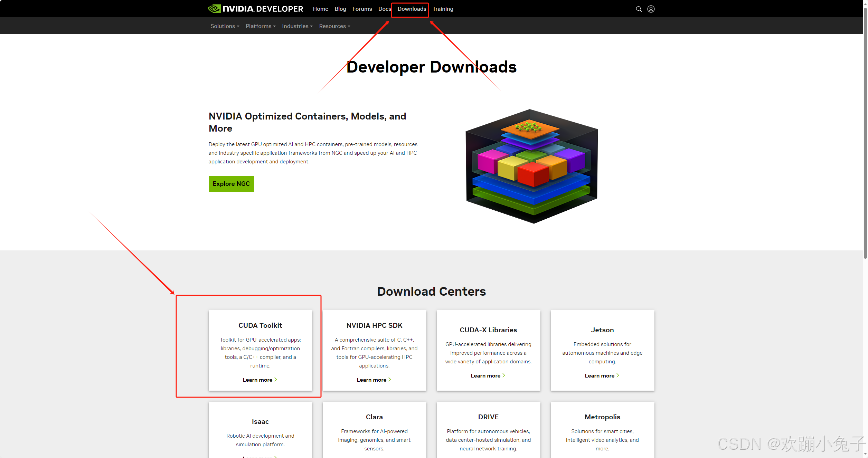The image size is (868, 458).
Task: Click the Metropolis description text
Action: [602, 440]
